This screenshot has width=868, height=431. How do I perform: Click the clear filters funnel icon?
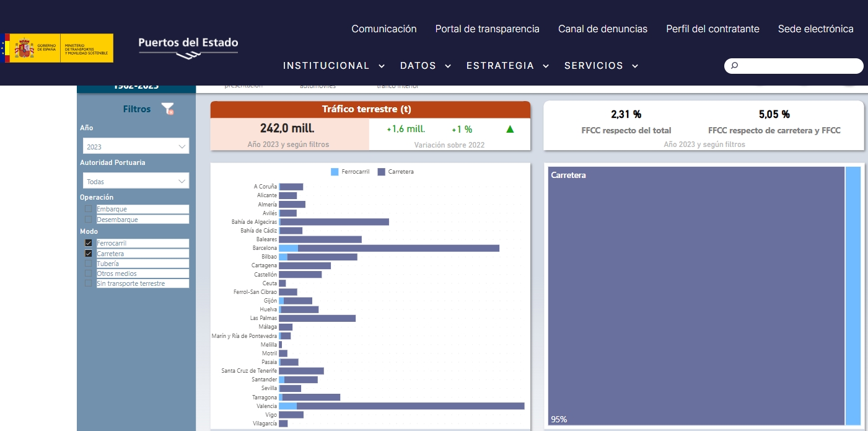167,109
